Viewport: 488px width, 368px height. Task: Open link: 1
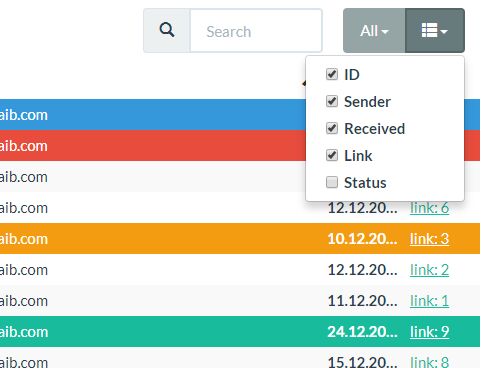coord(429,301)
